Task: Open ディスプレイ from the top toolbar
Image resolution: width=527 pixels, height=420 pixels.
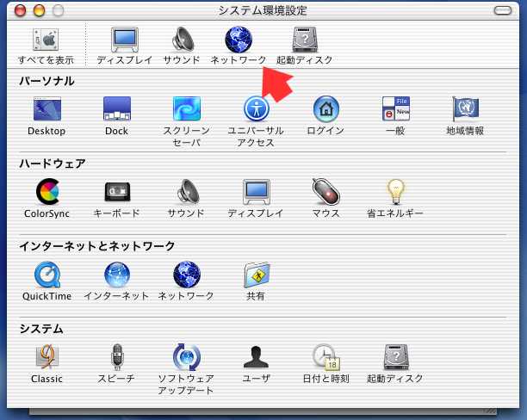Action: click(x=125, y=40)
